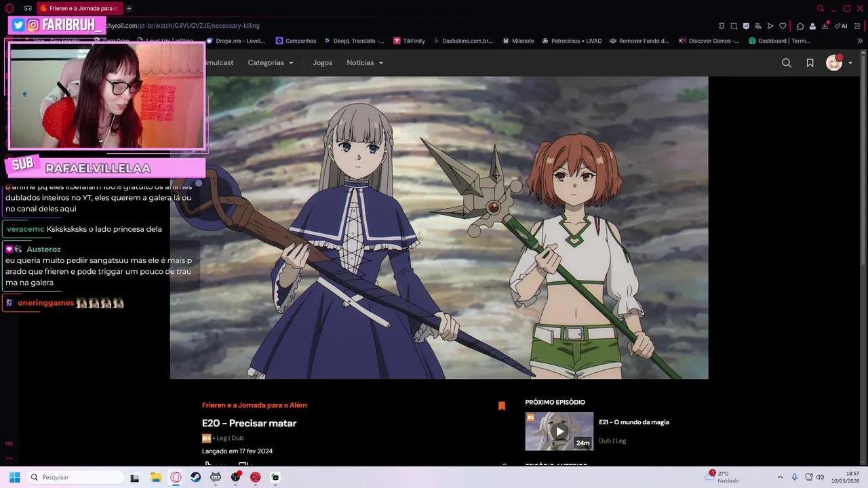Viewport: 868px width, 488px height.
Task: Open the weather widget 21°C Nublado
Action: click(x=722, y=477)
